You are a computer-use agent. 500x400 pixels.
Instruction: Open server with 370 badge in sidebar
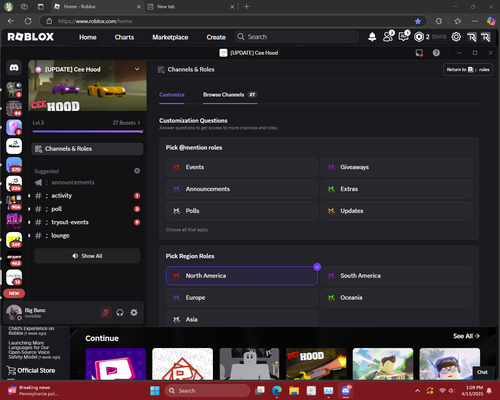[x=14, y=165]
